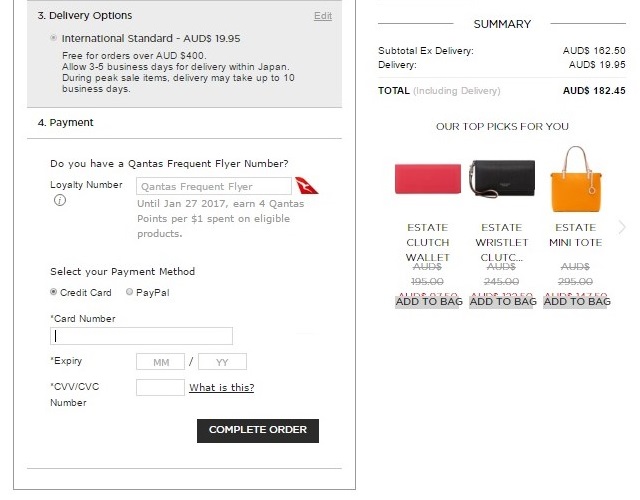Focus the Qantas Frequent Flyer number field
The width and height of the screenshot is (640, 500).
tap(214, 186)
